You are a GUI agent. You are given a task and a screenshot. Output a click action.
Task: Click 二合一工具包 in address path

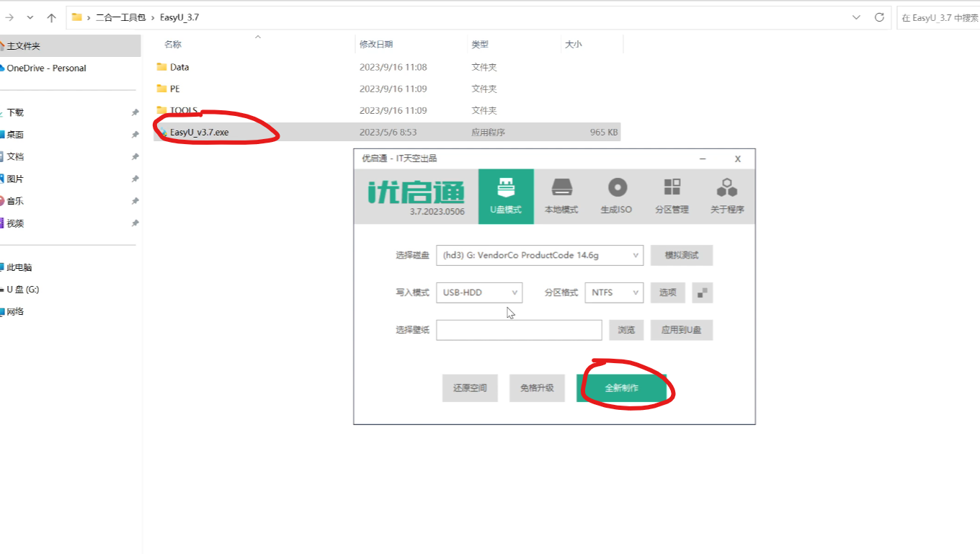[121, 17]
